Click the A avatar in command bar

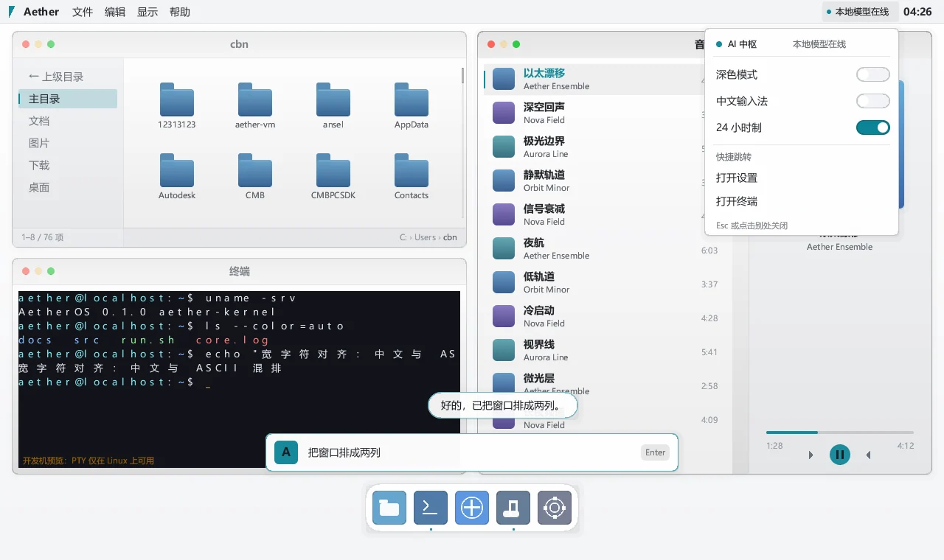tap(285, 452)
